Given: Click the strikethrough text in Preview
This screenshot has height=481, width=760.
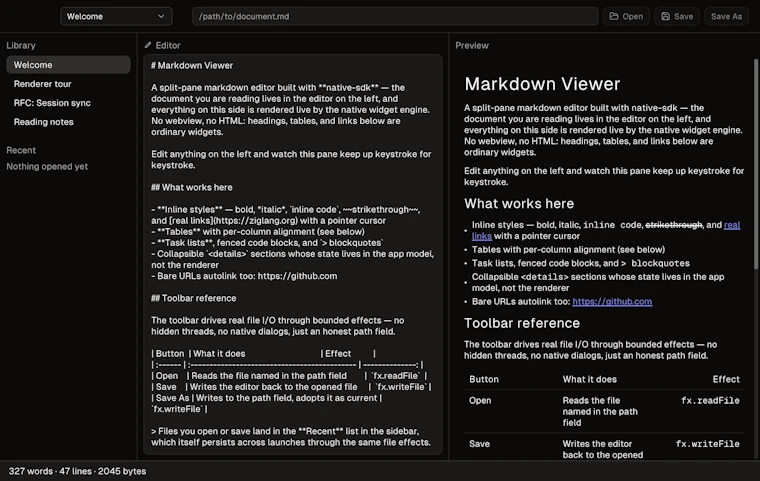Looking at the screenshot, I should pos(674,225).
